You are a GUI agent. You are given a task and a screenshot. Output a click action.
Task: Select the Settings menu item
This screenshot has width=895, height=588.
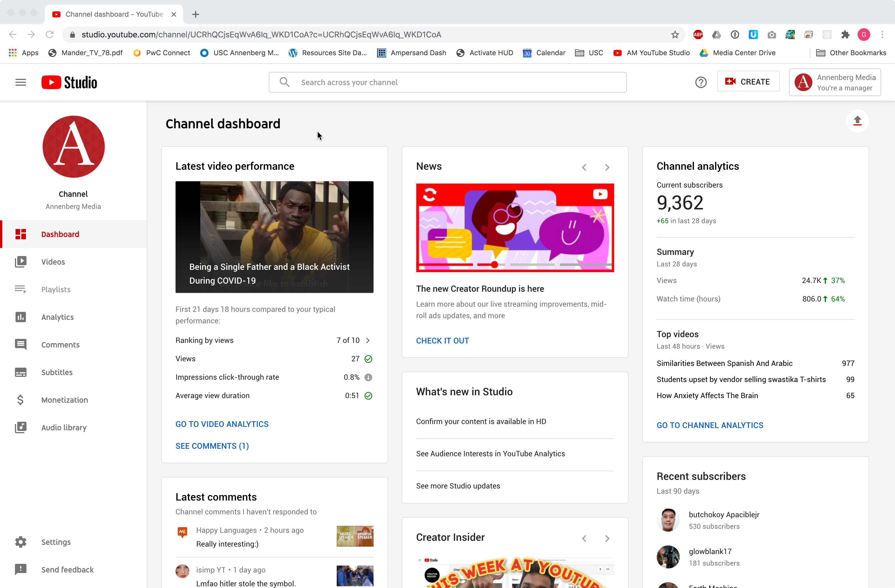pos(56,542)
